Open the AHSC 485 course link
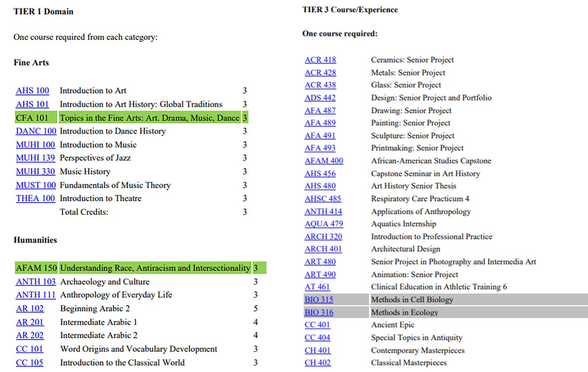The image size is (588, 372). pyautogui.click(x=323, y=199)
